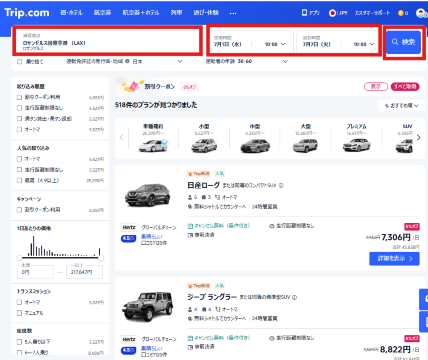Open the user profile avatar
428x360 pixels.
click(421, 13)
